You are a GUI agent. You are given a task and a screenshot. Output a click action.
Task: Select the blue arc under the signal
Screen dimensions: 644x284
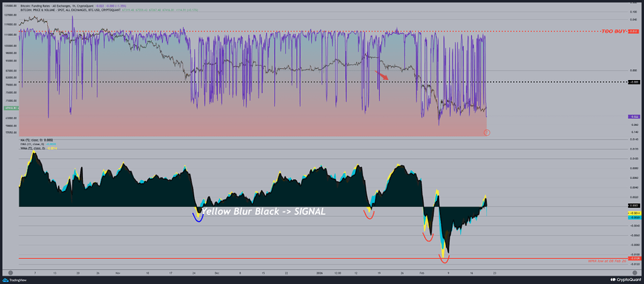[x=199, y=218]
